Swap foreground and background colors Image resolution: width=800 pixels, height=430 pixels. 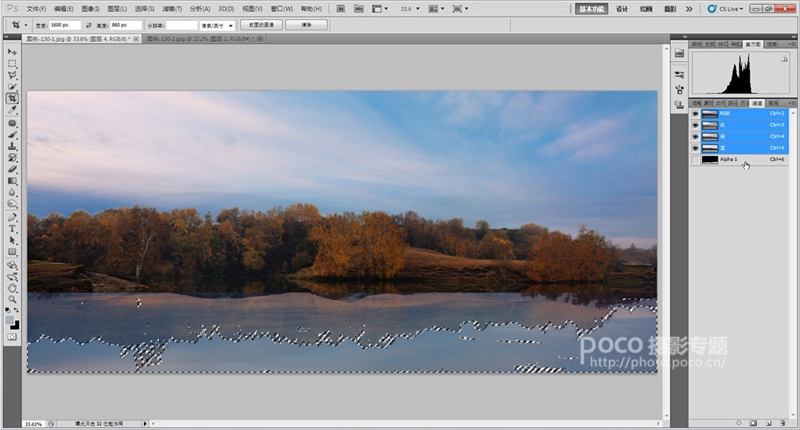(x=16, y=310)
